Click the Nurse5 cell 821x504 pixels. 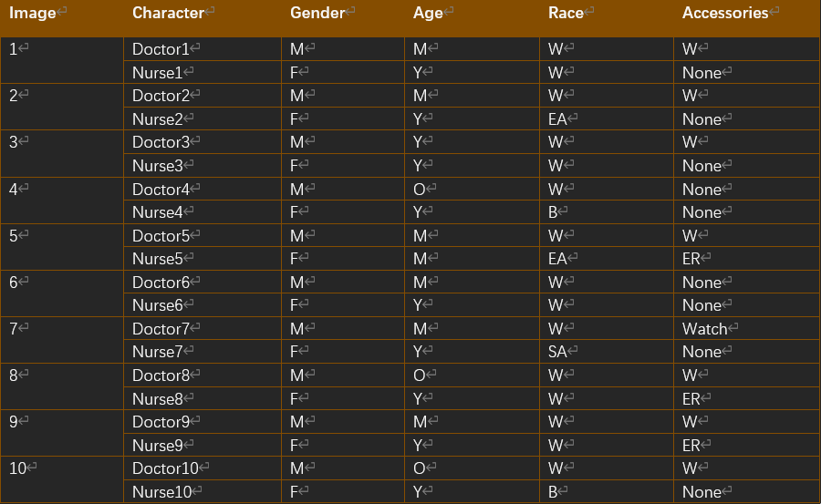coord(159,259)
